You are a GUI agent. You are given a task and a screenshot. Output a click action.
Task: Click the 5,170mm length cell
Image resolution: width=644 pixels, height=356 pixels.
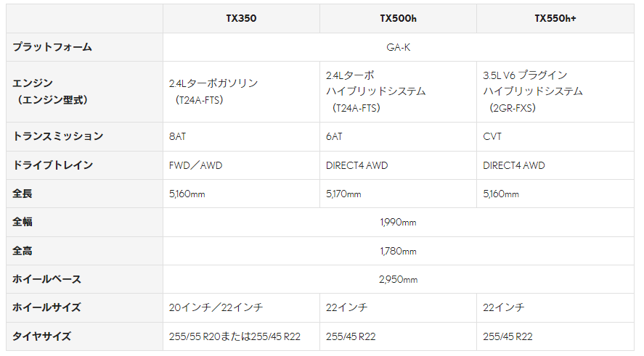(398, 194)
